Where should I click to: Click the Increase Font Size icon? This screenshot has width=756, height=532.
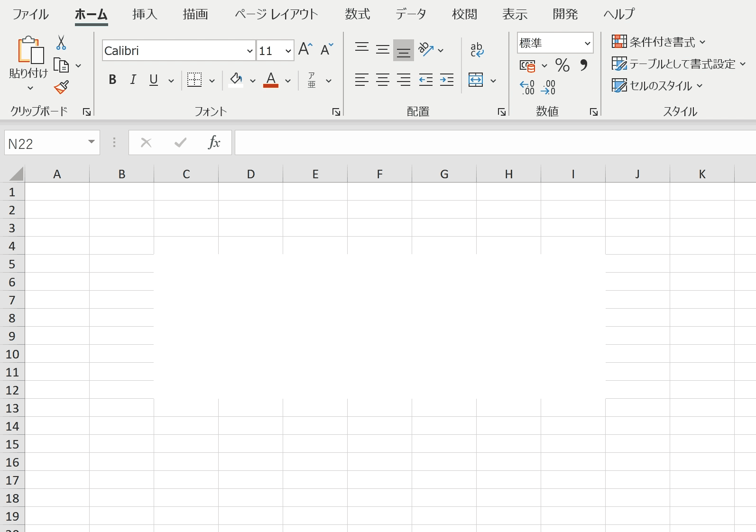[305, 49]
